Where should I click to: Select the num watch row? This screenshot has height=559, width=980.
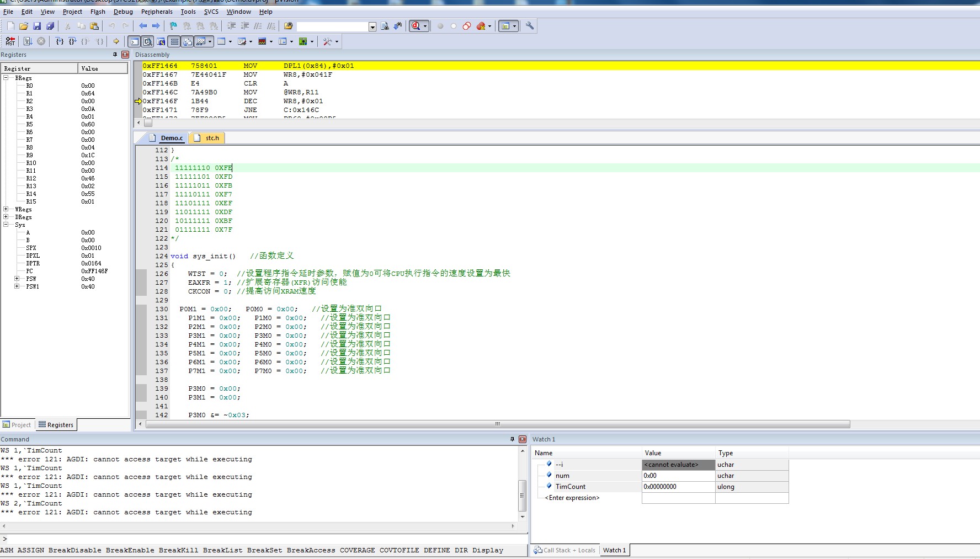[x=661, y=476]
